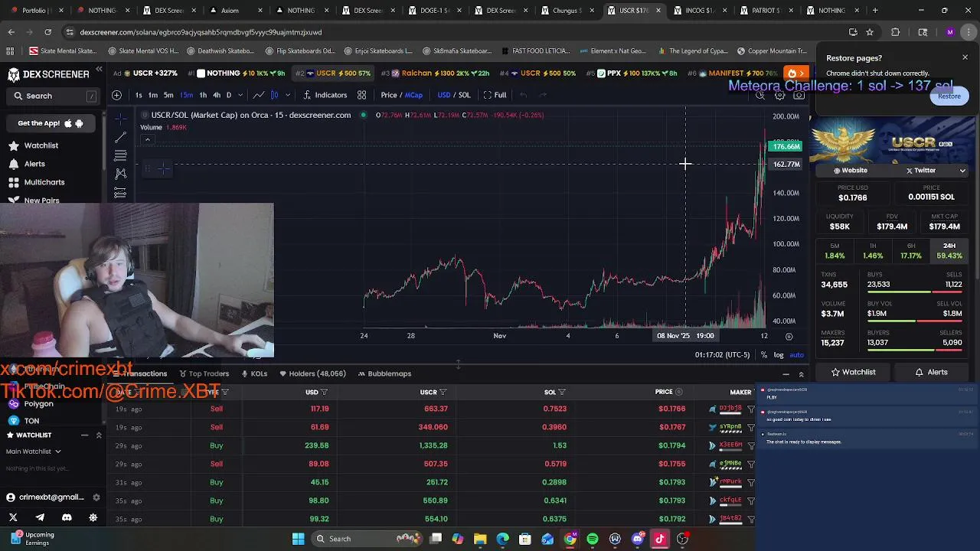Open DEX Screener X (Twitter) sidebar icon
The width and height of the screenshot is (980, 551).
pyautogui.click(x=13, y=517)
